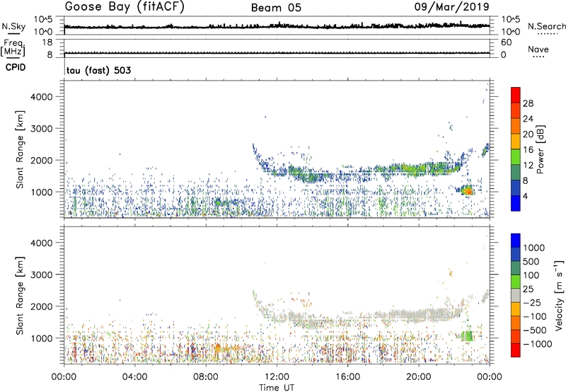Pick the gray segment of velocity colorbar
Screen dimensions: 566x392
516,295
